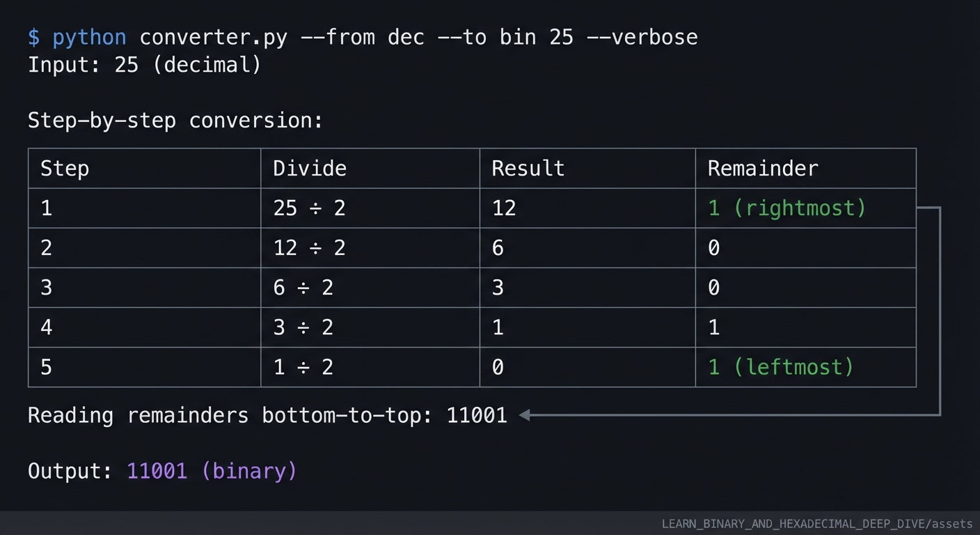
Task: Select the green 1 (rightmost) remainder cell
Action: tap(787, 208)
